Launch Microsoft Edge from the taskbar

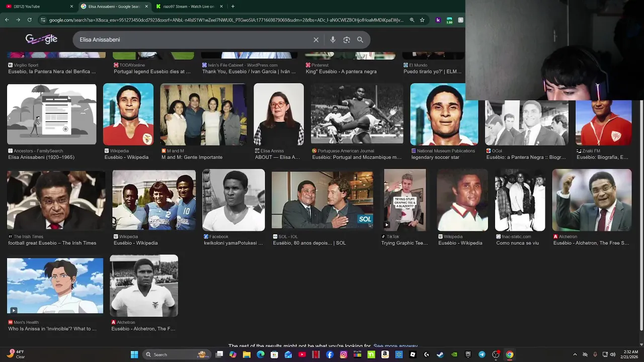(x=261, y=354)
